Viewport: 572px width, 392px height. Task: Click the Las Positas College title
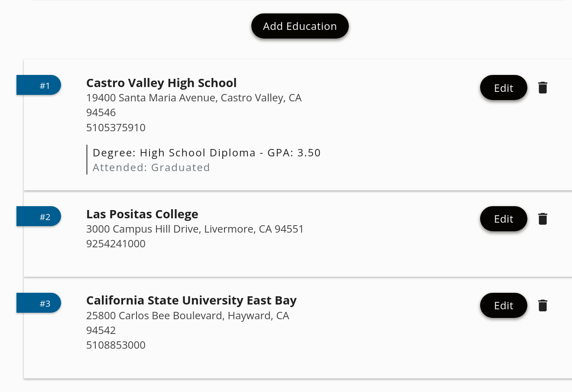click(x=142, y=214)
